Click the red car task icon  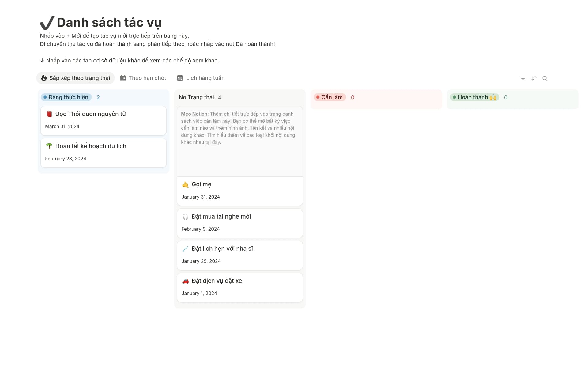click(x=185, y=281)
